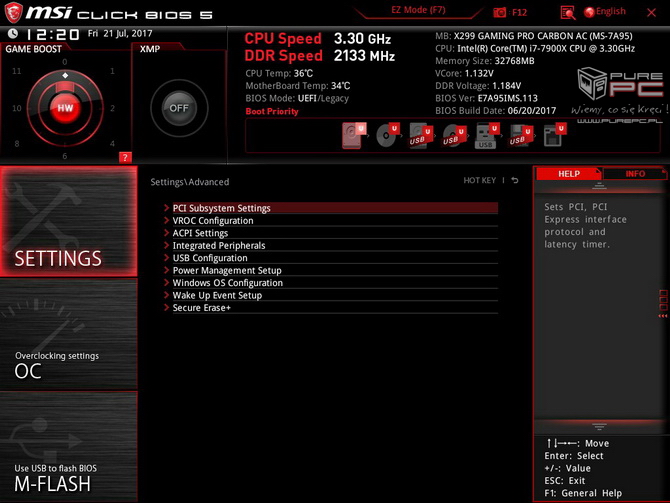The height and width of the screenshot is (503, 670).
Task: Open the OC overclocking settings section
Action: [69, 334]
